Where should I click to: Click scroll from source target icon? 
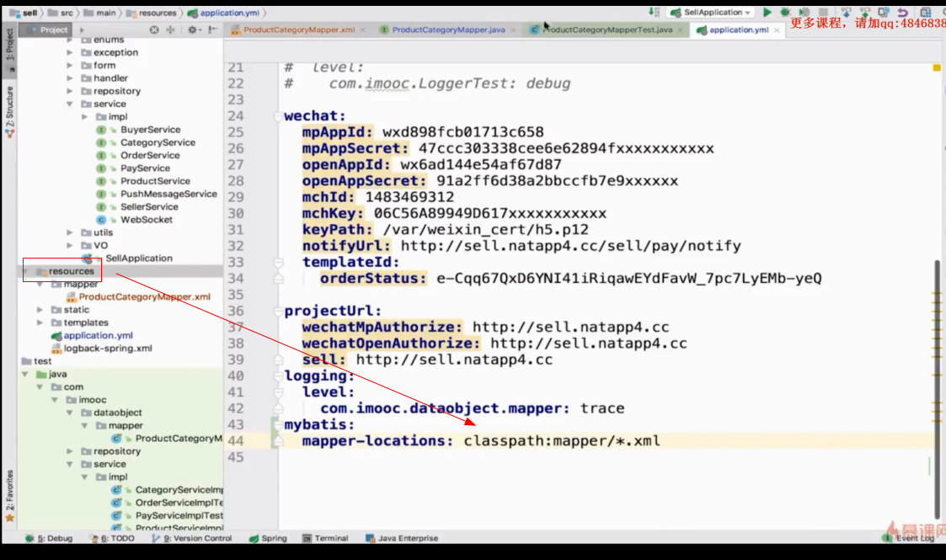click(154, 29)
